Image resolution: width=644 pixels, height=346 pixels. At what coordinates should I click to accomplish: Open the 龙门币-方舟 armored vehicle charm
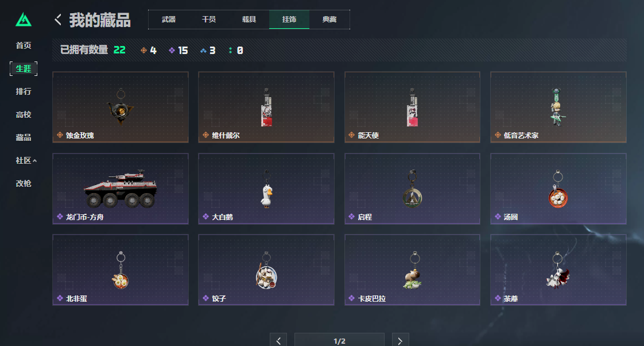pyautogui.click(x=121, y=189)
